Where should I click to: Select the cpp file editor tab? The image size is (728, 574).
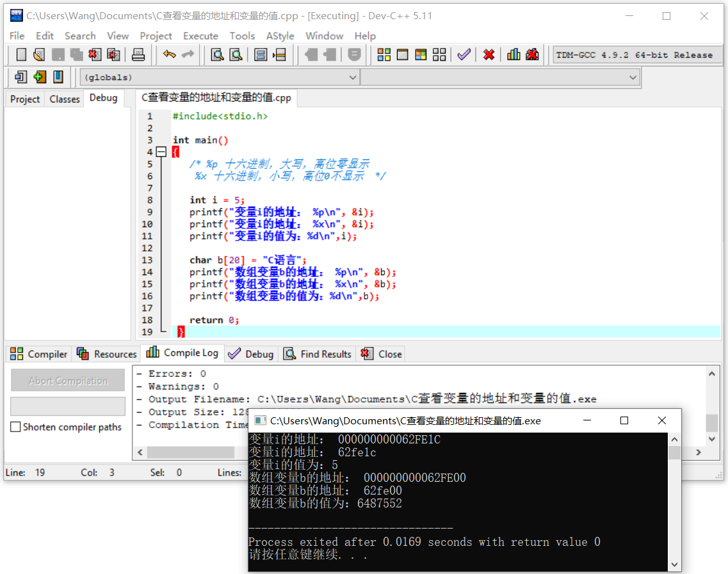pos(216,97)
